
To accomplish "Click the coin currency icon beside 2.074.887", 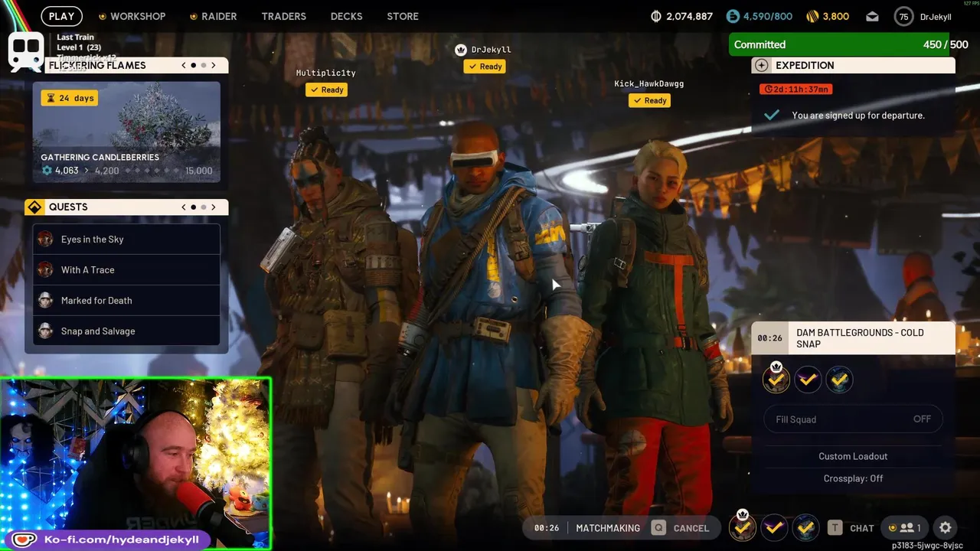I will click(656, 16).
